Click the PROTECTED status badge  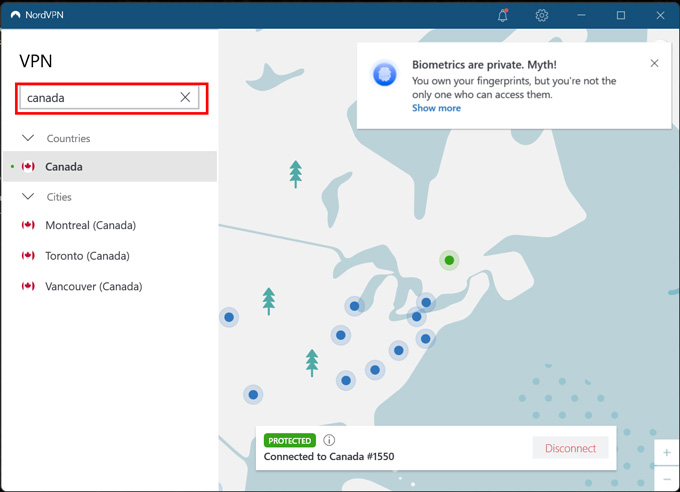(x=290, y=440)
